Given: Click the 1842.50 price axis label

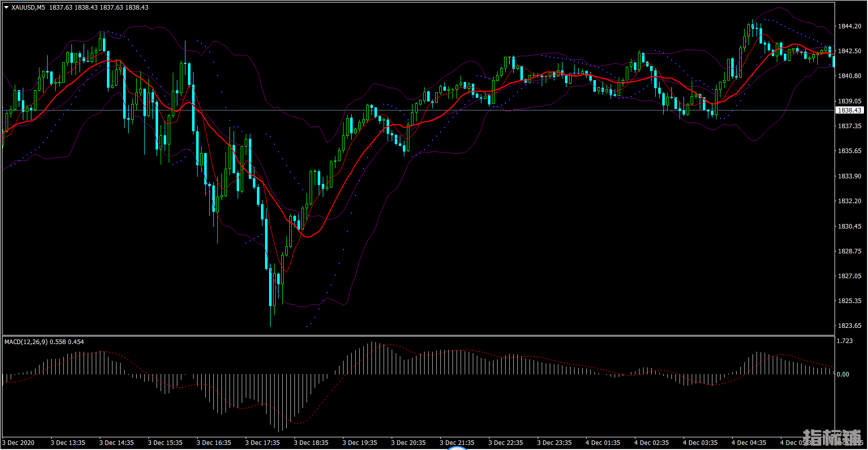Looking at the screenshot, I should tap(850, 51).
